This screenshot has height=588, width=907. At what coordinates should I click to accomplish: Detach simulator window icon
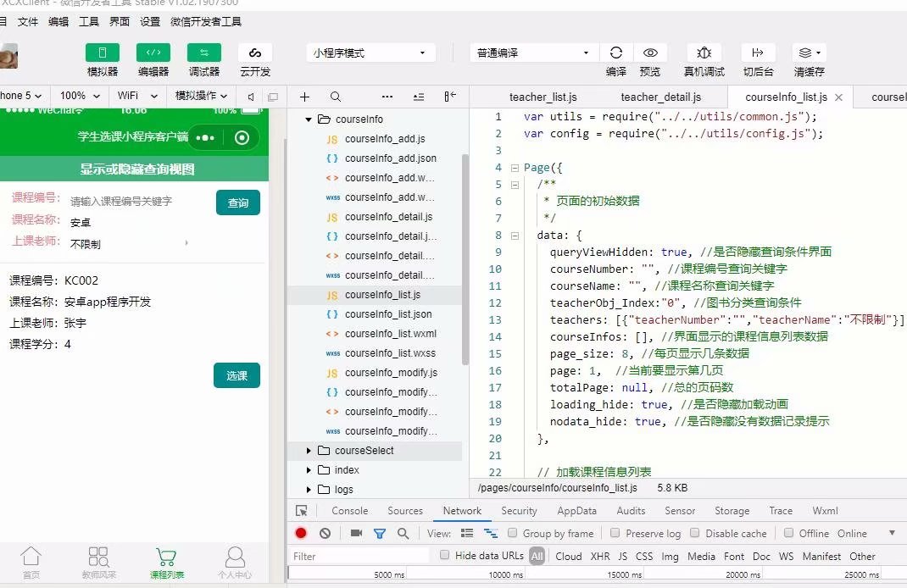click(x=273, y=97)
